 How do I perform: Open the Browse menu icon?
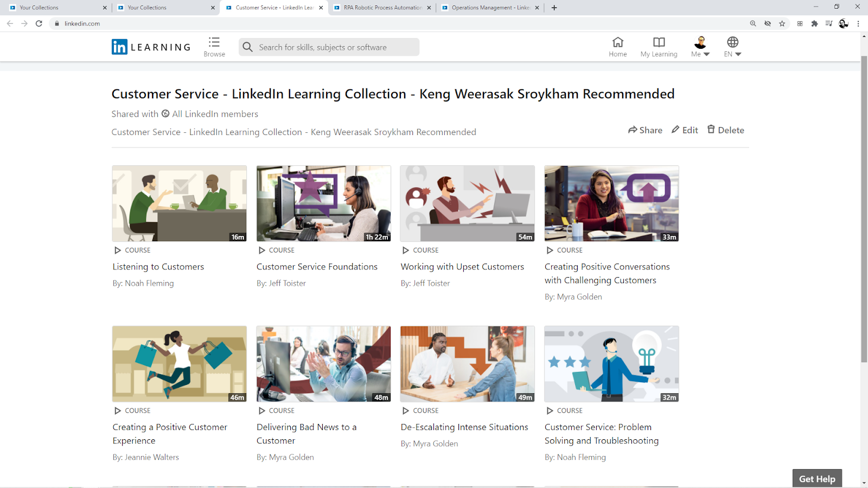click(214, 42)
